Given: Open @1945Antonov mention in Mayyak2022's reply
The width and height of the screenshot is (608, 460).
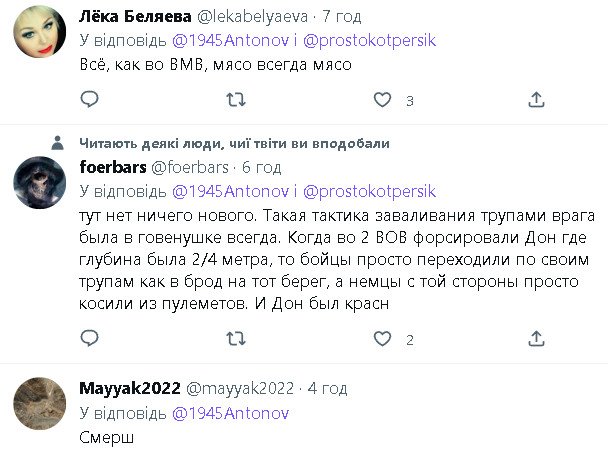Looking at the screenshot, I should click(x=231, y=412).
